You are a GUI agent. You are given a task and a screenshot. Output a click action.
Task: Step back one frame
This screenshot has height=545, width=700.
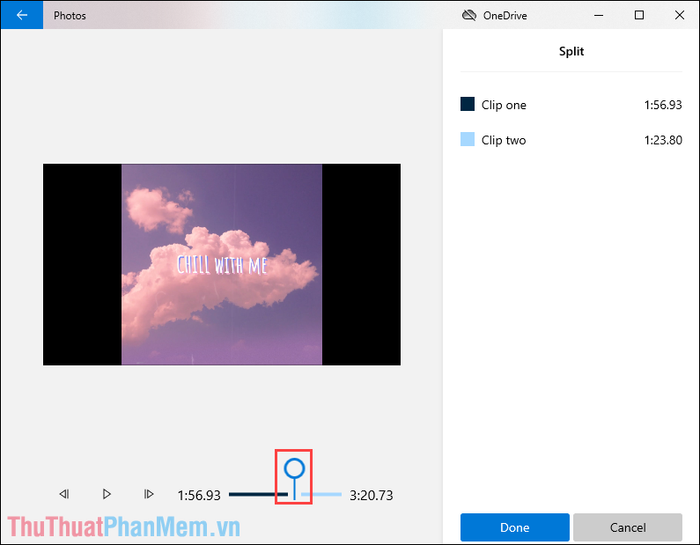pyautogui.click(x=64, y=494)
